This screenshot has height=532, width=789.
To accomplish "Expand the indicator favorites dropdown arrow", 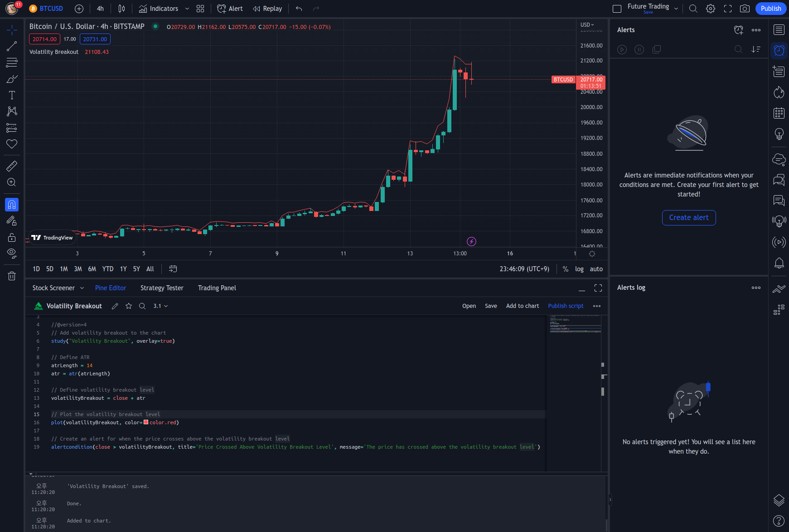I will 187,9.
